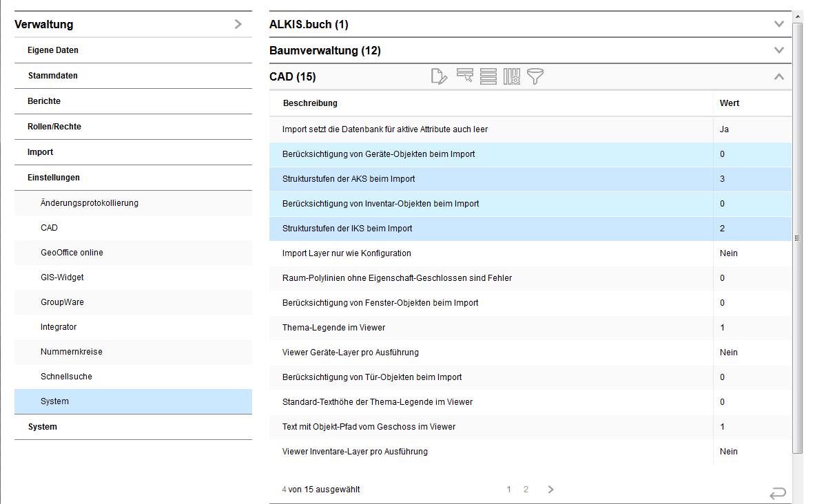This screenshot has height=504, width=815.
Task: Click the vertical scrollbar on the right
Action: pos(797,237)
